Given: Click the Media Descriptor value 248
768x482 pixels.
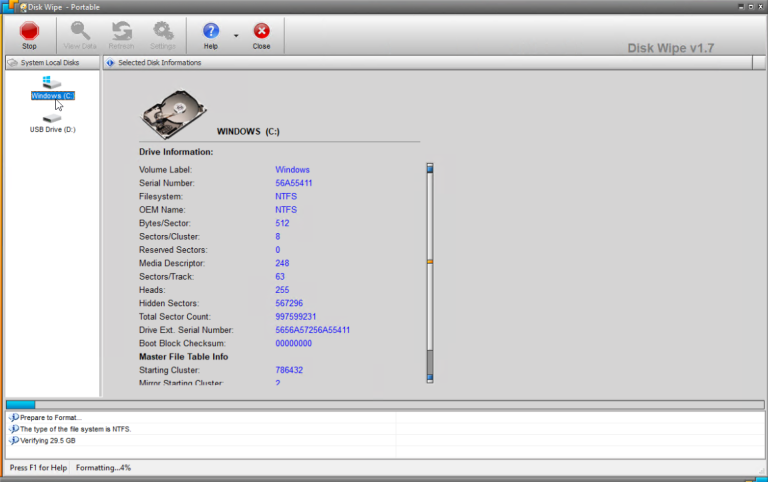Looking at the screenshot, I should 282,263.
